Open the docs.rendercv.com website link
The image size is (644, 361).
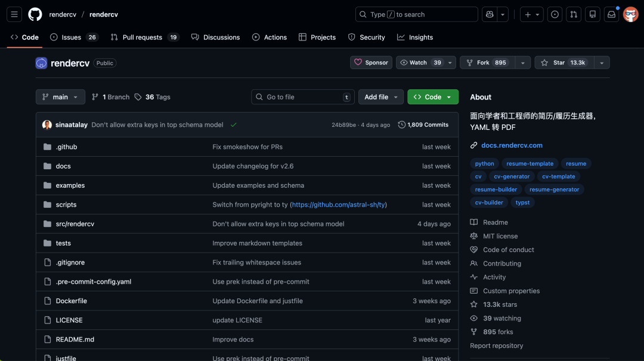click(512, 145)
